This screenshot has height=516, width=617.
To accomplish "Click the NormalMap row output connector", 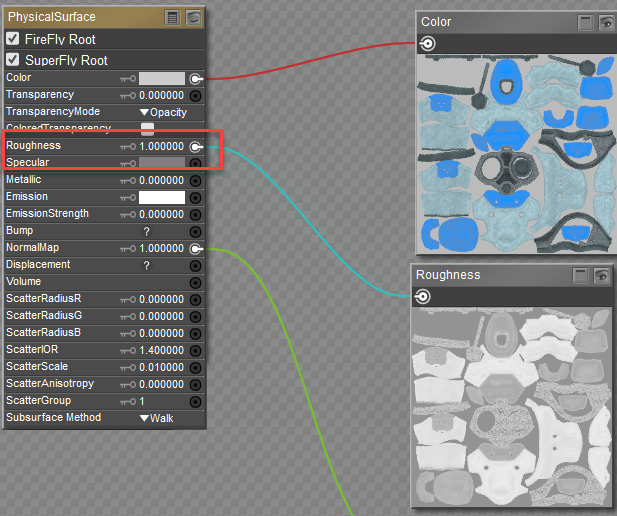I will coord(196,248).
